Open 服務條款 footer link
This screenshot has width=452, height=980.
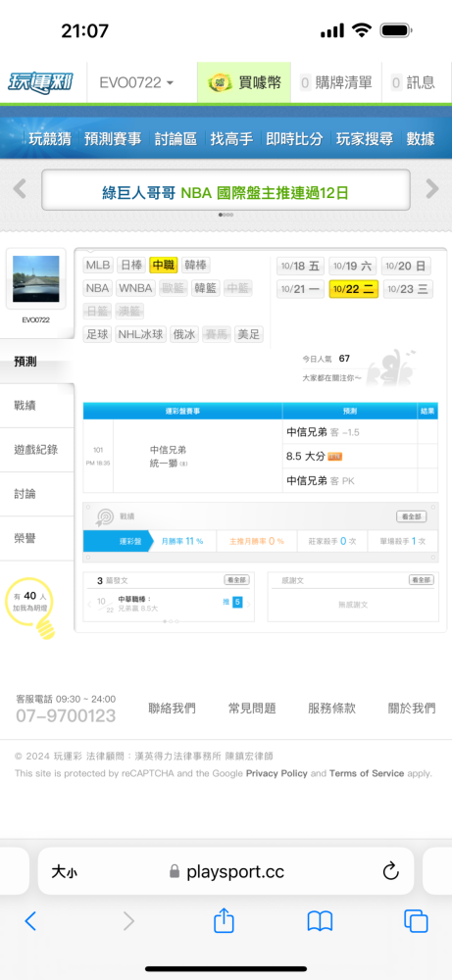click(332, 709)
